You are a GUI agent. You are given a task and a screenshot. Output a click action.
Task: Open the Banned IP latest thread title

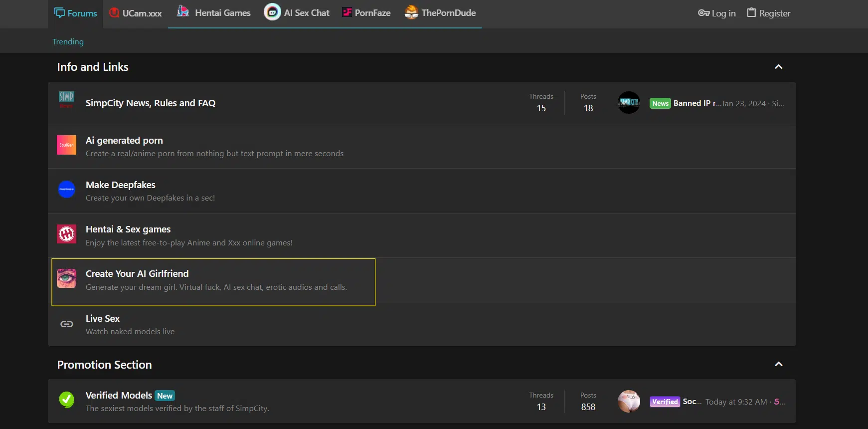(x=695, y=103)
